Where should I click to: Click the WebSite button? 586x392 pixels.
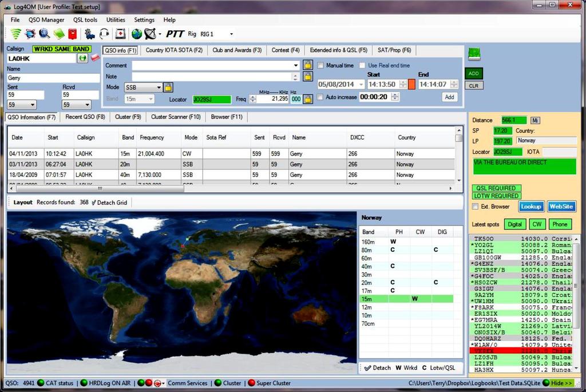[561, 206]
